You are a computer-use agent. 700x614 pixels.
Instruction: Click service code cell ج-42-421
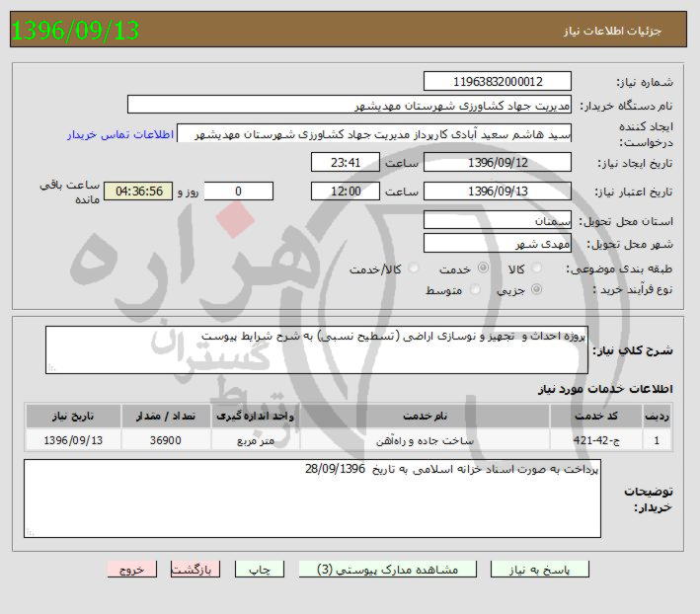pos(596,440)
